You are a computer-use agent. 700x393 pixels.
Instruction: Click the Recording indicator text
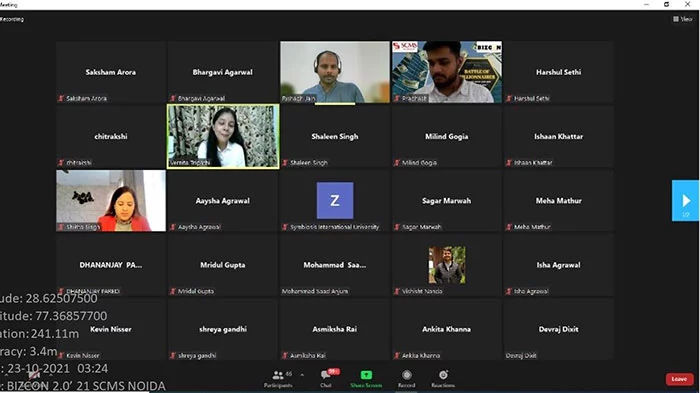12,19
